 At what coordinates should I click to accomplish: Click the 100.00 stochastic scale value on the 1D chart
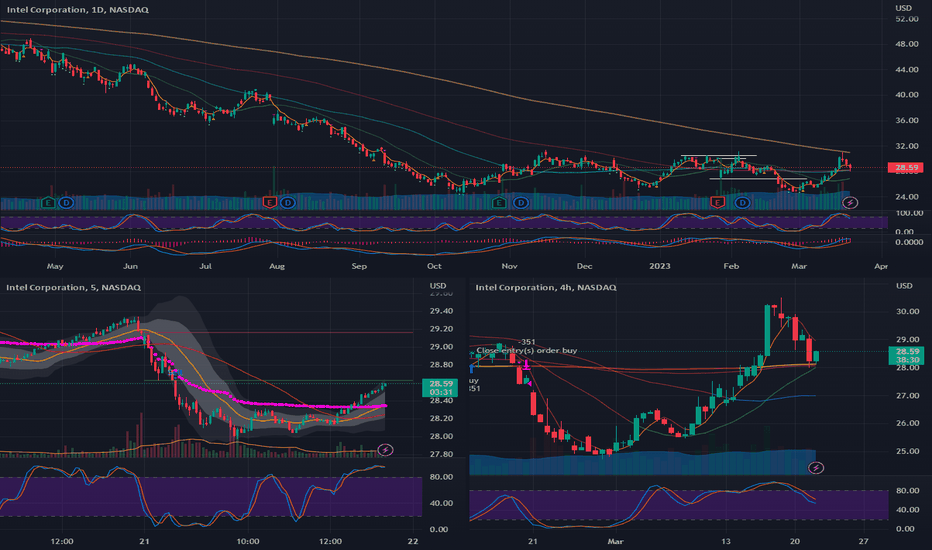(x=909, y=213)
